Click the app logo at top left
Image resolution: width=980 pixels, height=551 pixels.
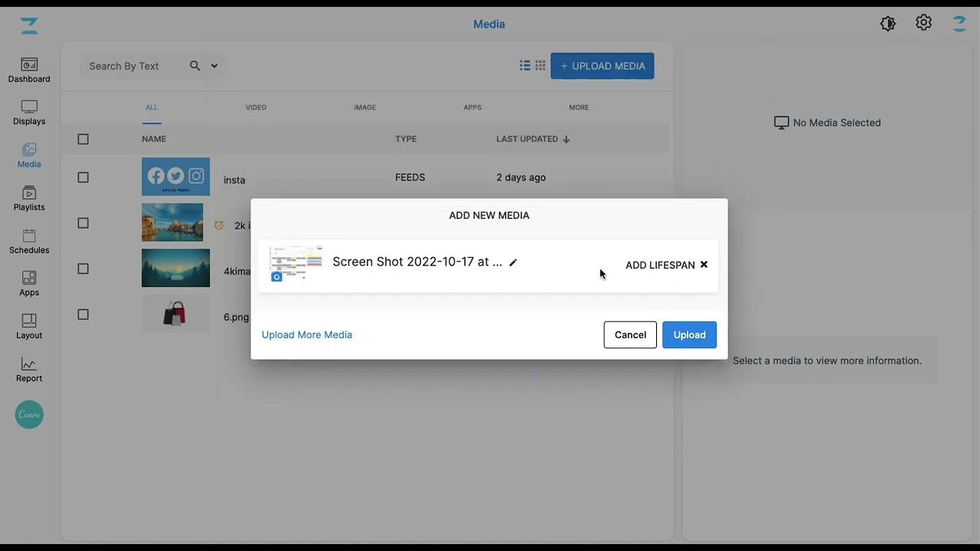click(x=29, y=25)
